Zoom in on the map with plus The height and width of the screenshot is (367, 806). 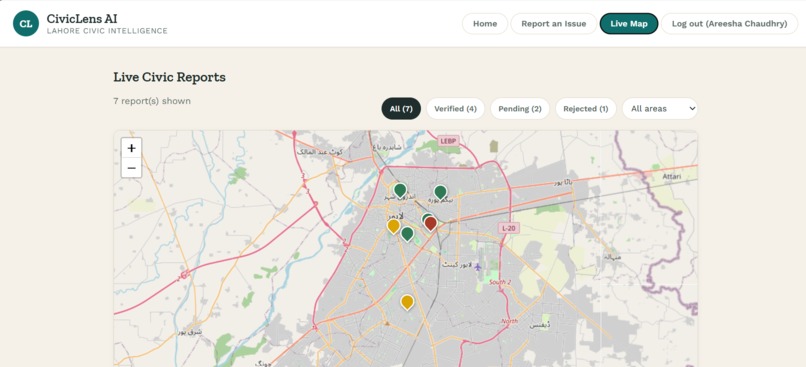point(132,148)
